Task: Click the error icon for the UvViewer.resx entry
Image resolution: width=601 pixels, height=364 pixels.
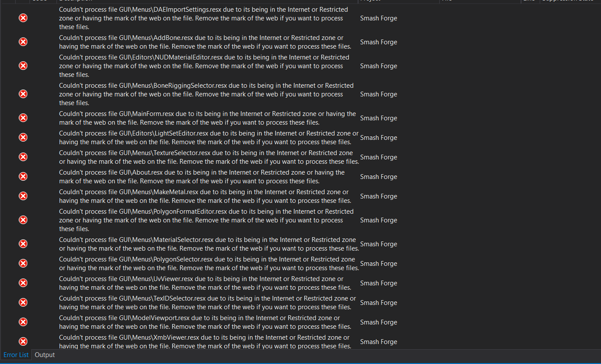Action: [x=23, y=283]
